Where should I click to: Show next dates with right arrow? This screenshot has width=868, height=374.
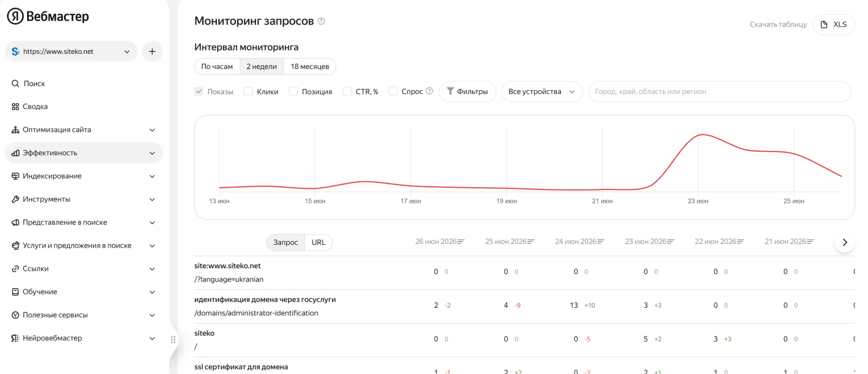click(845, 242)
